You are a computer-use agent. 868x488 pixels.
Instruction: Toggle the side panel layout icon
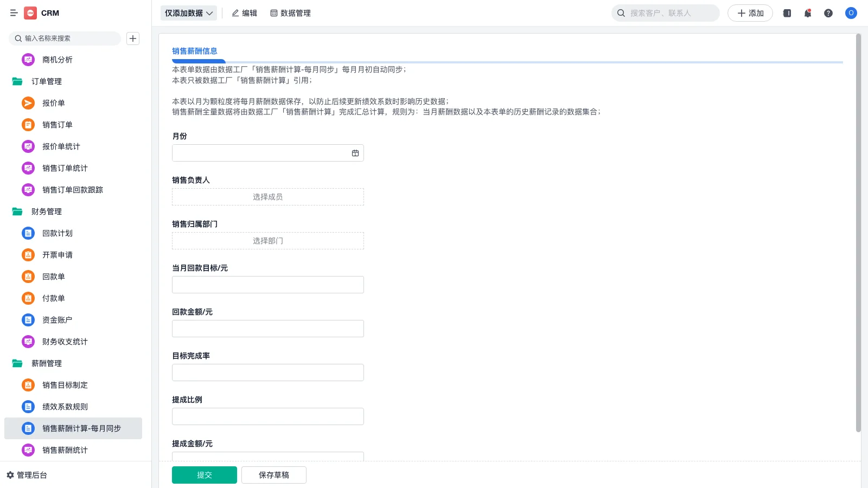787,13
